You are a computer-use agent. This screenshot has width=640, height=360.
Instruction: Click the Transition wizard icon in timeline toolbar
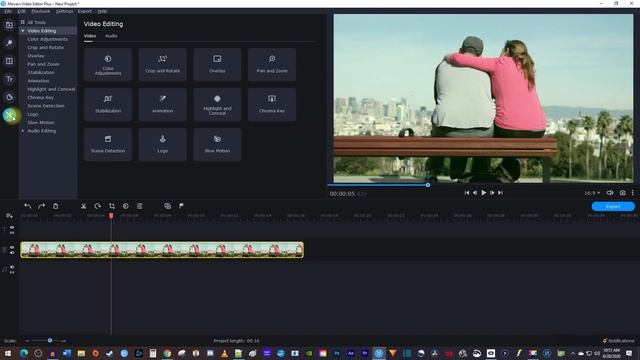(x=167, y=206)
